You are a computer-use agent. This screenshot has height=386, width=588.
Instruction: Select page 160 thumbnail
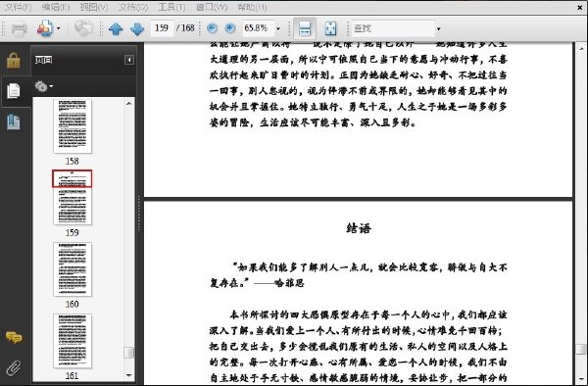point(73,269)
